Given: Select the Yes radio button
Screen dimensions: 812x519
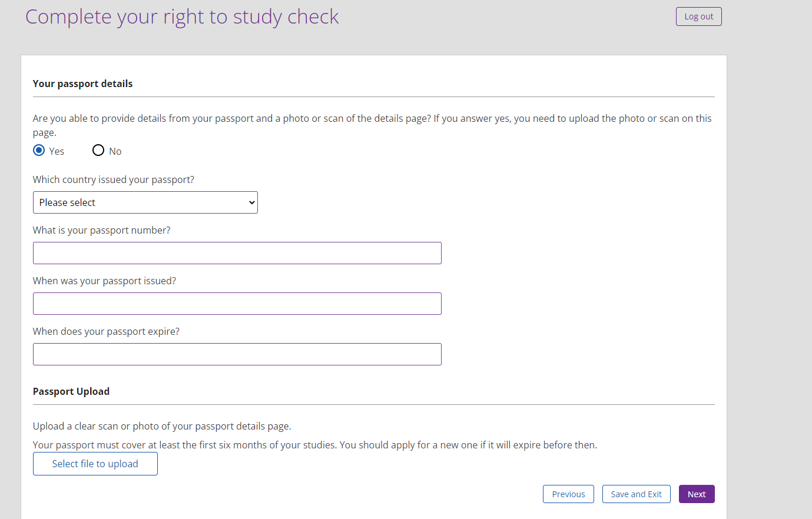Looking at the screenshot, I should tap(39, 151).
